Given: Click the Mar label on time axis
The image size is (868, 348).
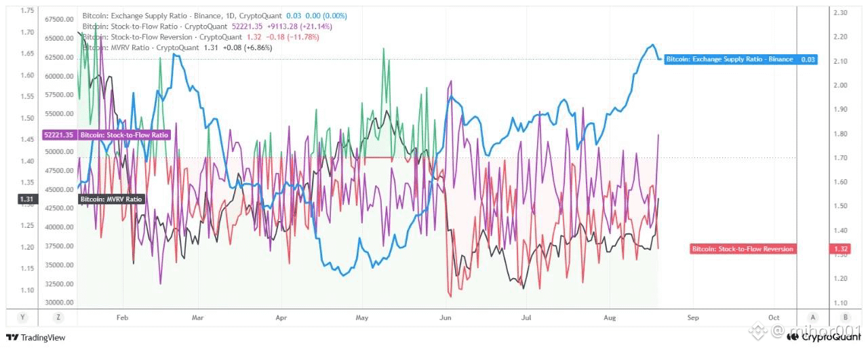Looking at the screenshot, I should [198, 317].
